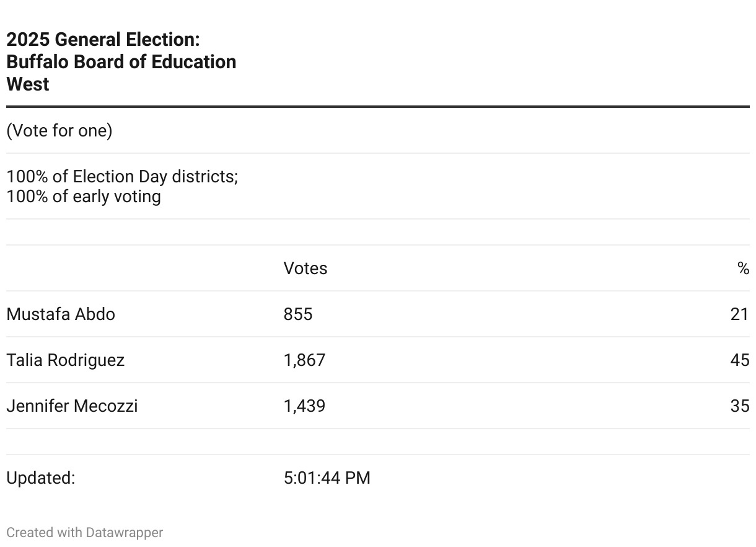Click the "%" column header
Viewport: 756px width, 547px height.
[743, 269]
